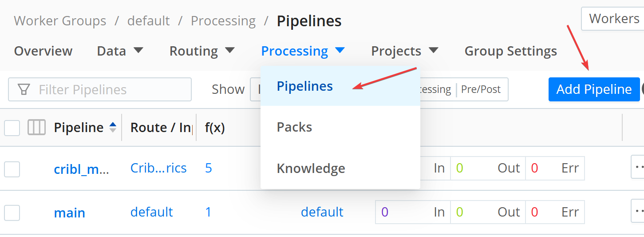Screen dimensions: 644x237
Task: Click the default link right of main's f(x)
Action: pos(322,212)
